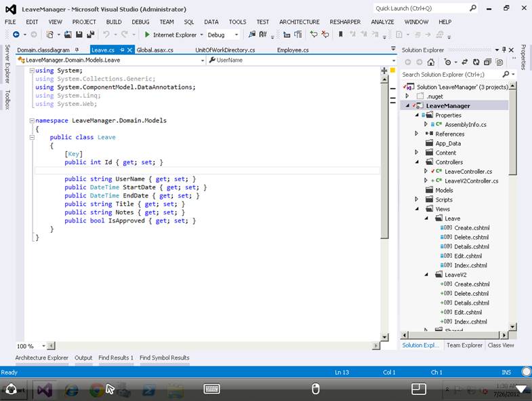Viewport: 532px width, 401px height.
Task: Click the Undo arrow icon
Action: (x=106, y=35)
